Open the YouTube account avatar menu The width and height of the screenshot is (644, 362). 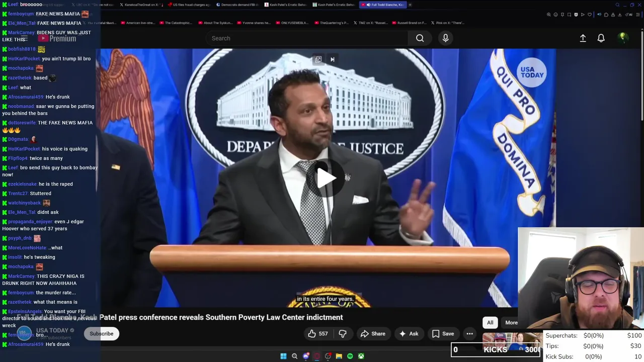[x=622, y=38]
